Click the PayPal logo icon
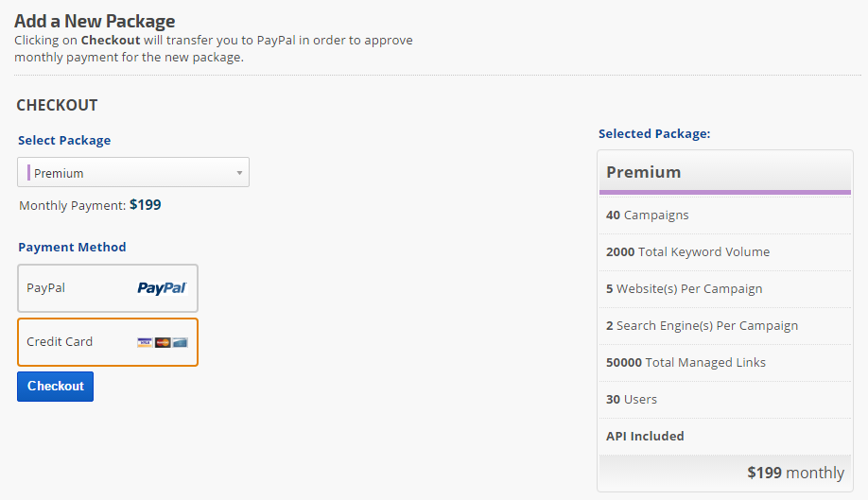Screen dimensions: 868x500 (x=162, y=288)
